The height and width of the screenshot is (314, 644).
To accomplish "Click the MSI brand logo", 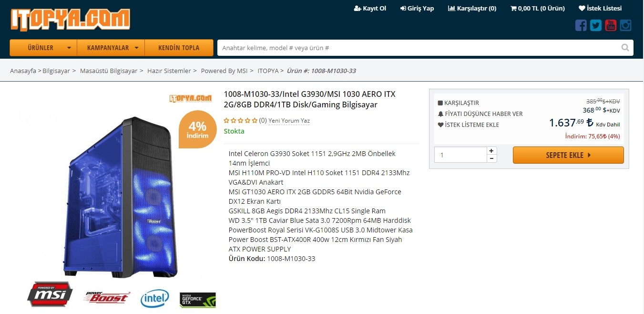I will (x=50, y=294).
